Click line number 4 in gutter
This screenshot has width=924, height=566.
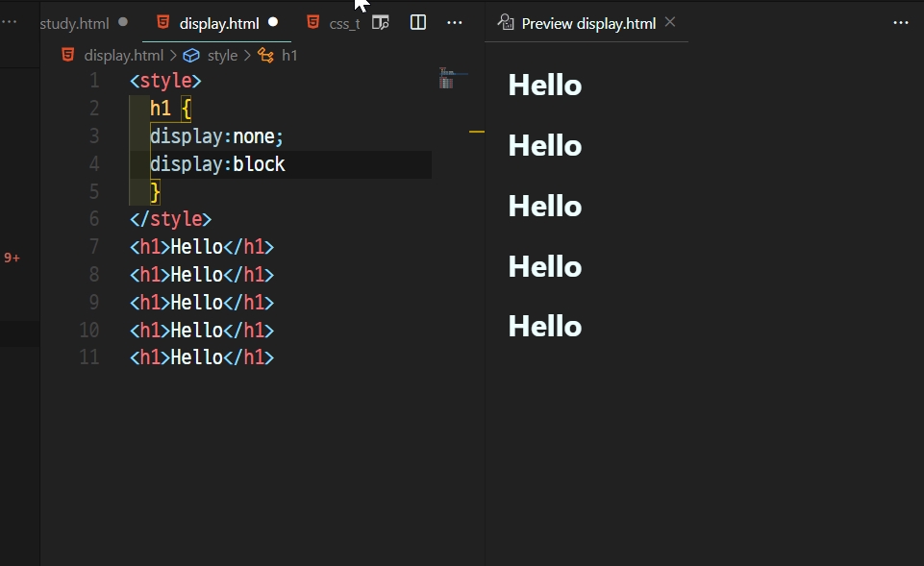tap(94, 163)
